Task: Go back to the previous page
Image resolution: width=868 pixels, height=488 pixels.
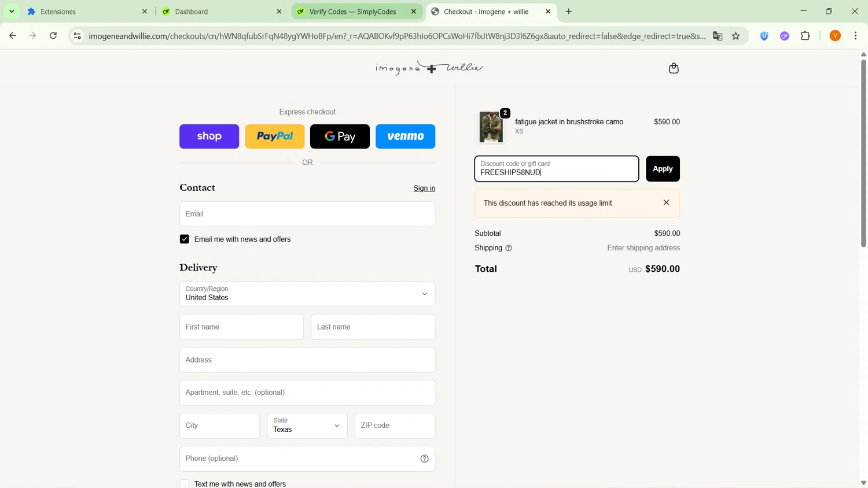Action: click(12, 36)
